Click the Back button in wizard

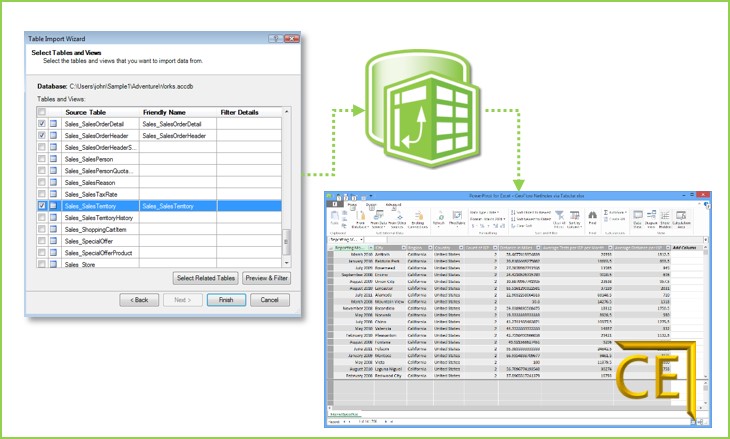pyautogui.click(x=139, y=300)
